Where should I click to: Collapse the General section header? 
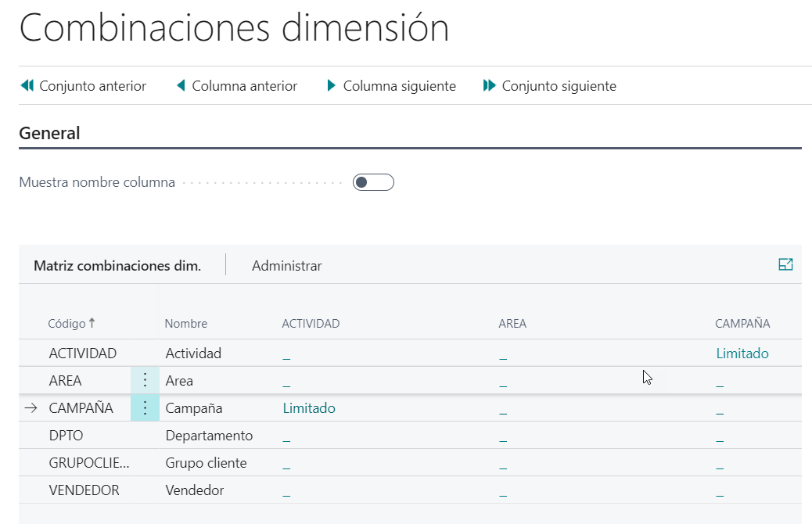tap(49, 134)
